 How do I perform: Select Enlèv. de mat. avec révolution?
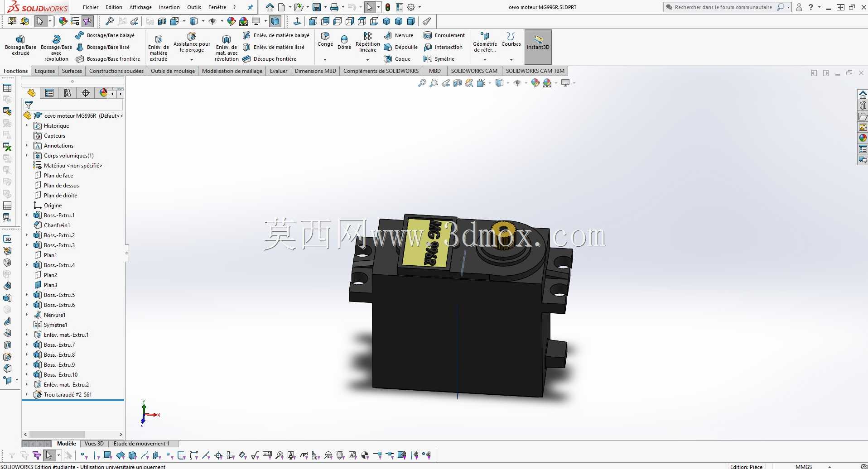227,48
